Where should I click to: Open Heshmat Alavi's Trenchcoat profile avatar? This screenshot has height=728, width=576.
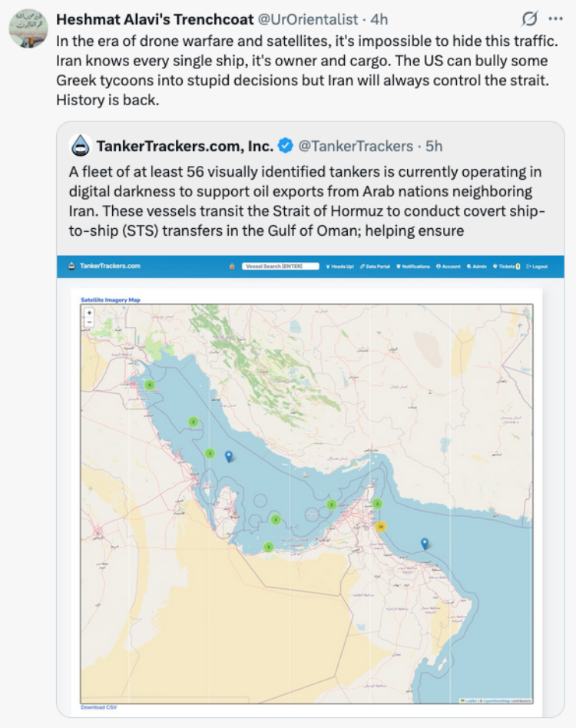(x=28, y=28)
